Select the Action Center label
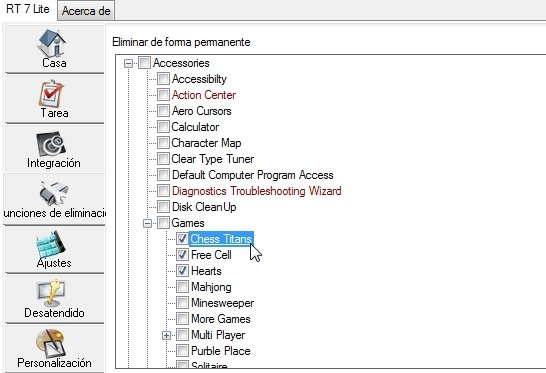 (x=204, y=95)
